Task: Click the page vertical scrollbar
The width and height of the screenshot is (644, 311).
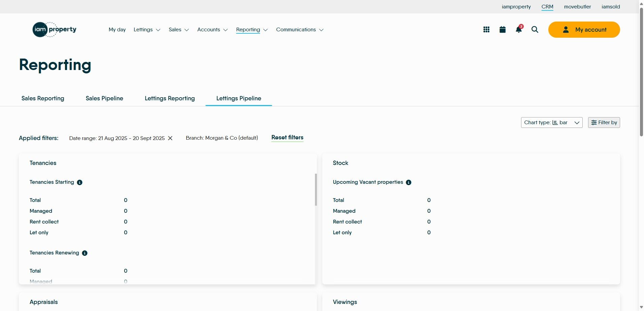Action: coord(641,72)
